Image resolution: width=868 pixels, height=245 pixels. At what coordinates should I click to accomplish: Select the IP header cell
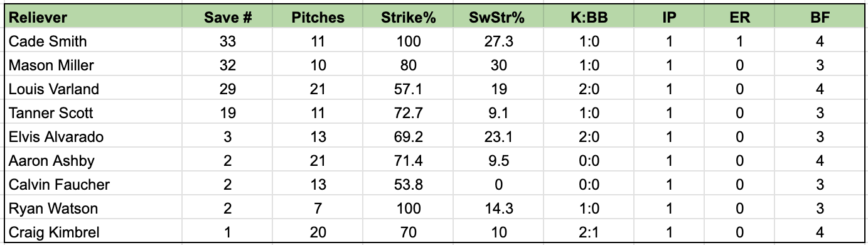(669, 17)
